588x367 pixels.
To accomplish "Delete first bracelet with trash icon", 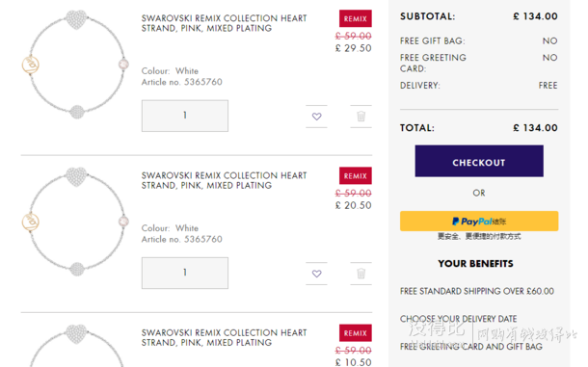I will [x=361, y=117].
